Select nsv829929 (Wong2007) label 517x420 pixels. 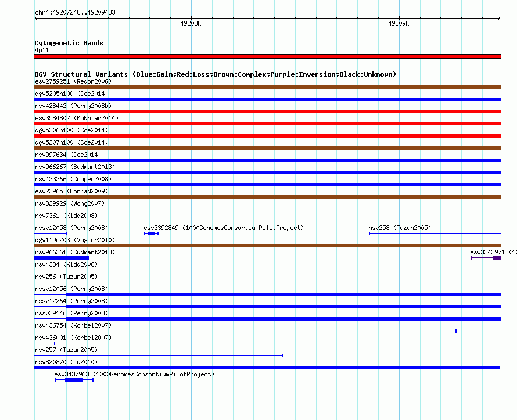coord(70,203)
